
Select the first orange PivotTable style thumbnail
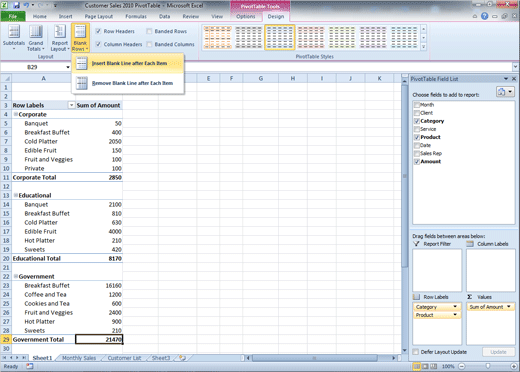click(217, 37)
